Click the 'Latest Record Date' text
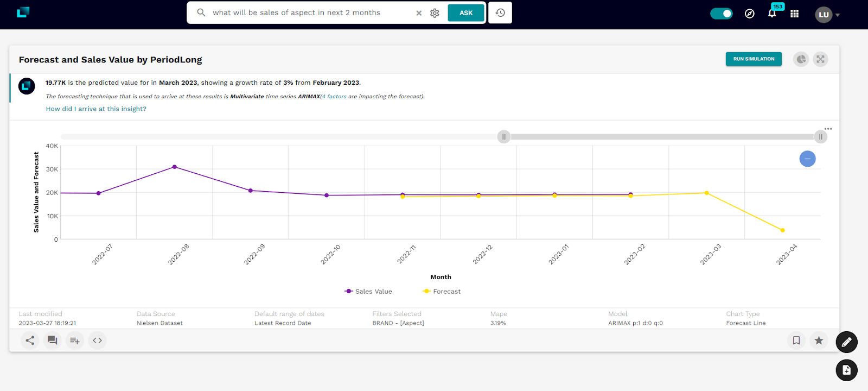The width and height of the screenshot is (868, 391). (283, 323)
